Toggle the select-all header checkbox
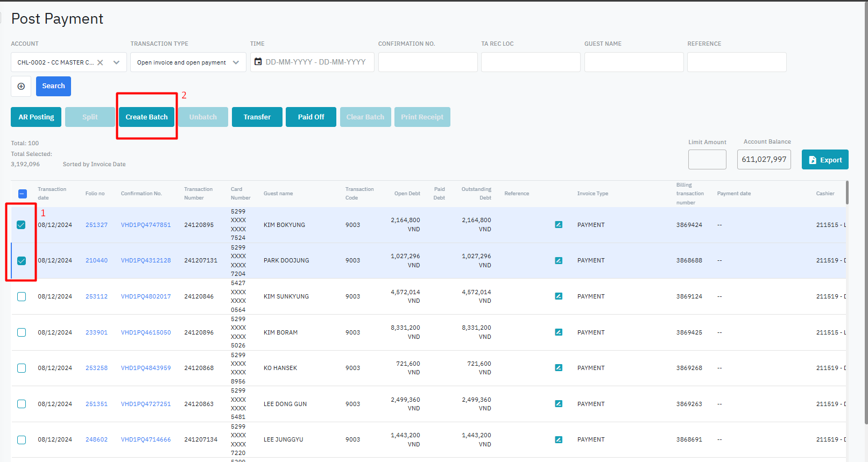This screenshot has width=868, height=462. [x=23, y=194]
